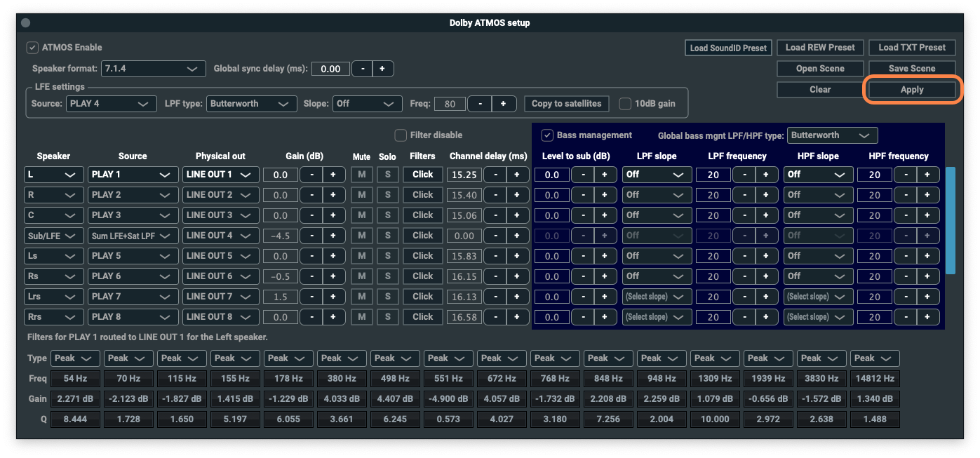The image size is (980, 458).
Task: Click the Save Scene button
Action: click(x=912, y=69)
